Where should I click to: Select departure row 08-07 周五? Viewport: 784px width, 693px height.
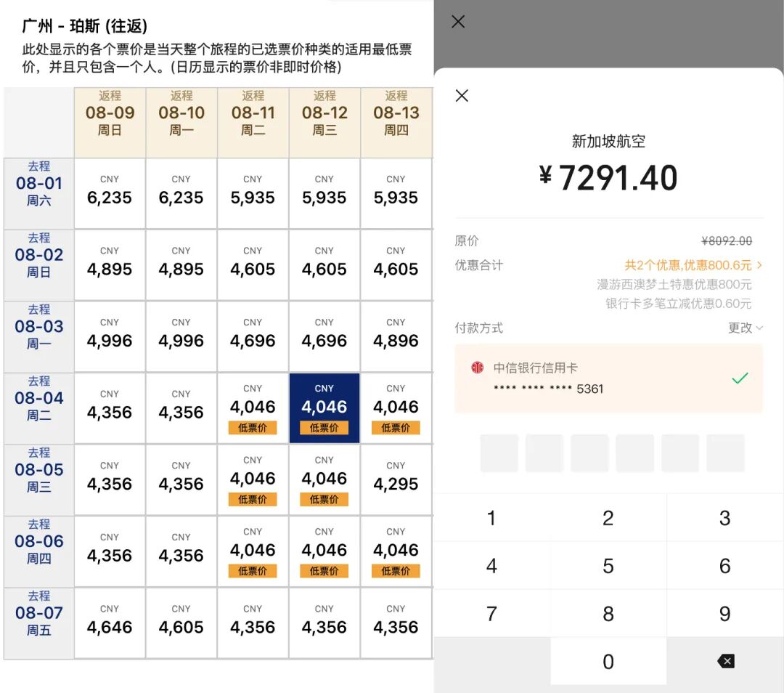point(39,623)
